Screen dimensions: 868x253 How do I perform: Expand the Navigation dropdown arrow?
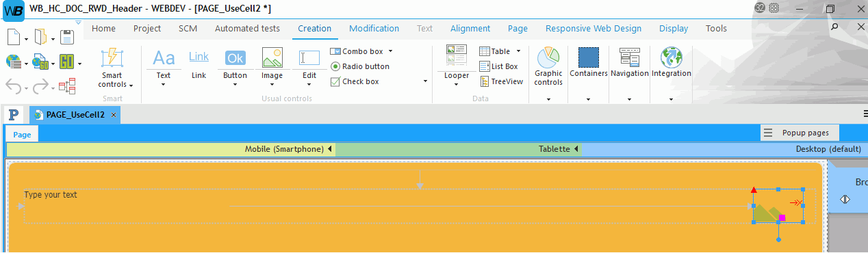click(x=629, y=100)
